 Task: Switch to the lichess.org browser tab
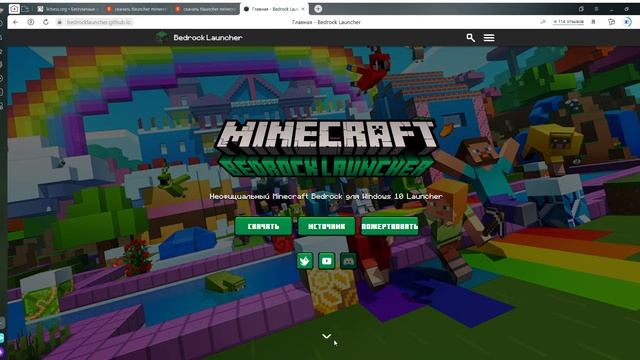(68, 9)
